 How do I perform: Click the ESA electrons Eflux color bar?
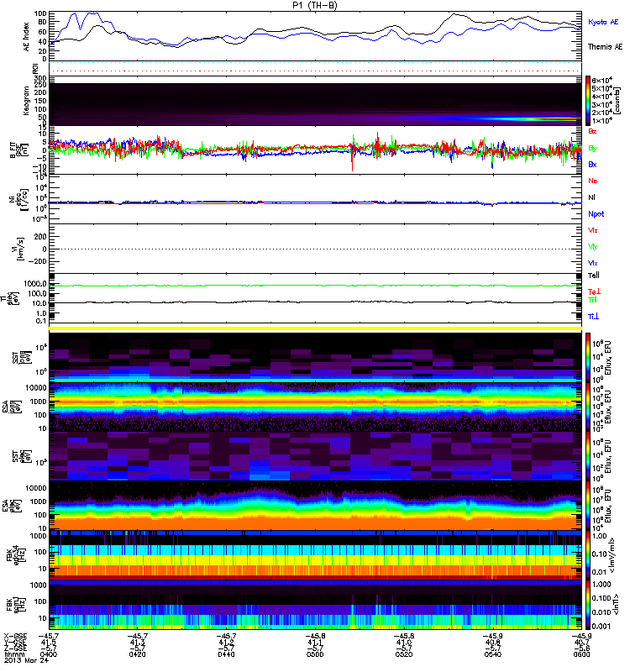pyautogui.click(x=588, y=506)
